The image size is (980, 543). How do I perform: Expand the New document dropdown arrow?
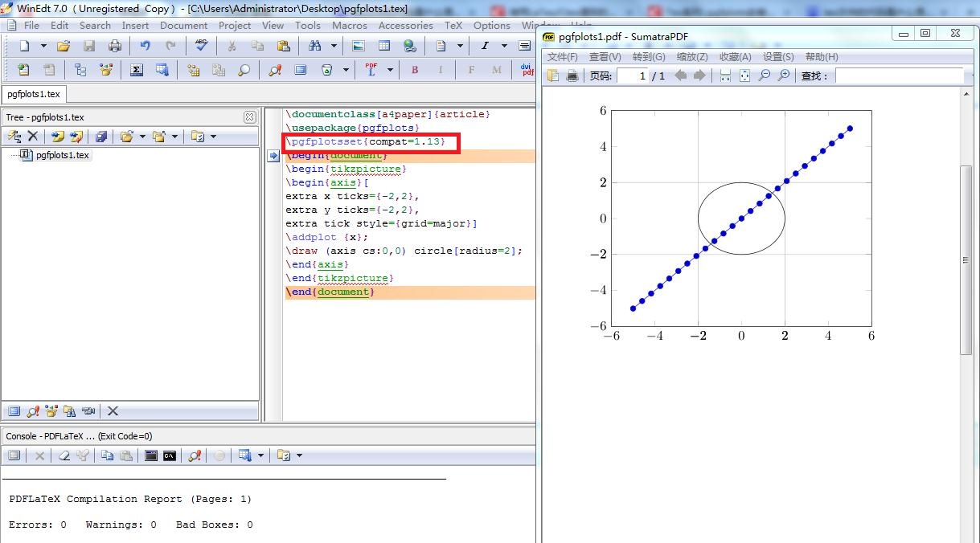click(43, 46)
